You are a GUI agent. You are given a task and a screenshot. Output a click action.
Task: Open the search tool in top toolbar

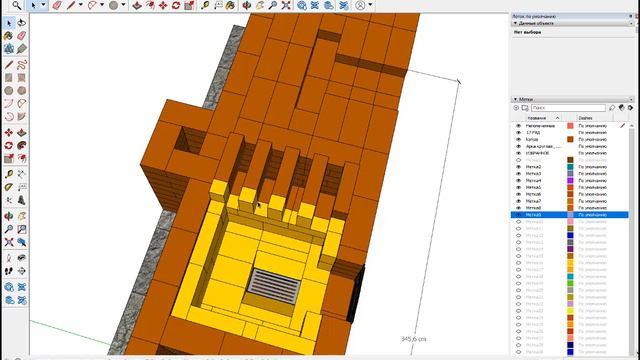[x=16, y=5]
